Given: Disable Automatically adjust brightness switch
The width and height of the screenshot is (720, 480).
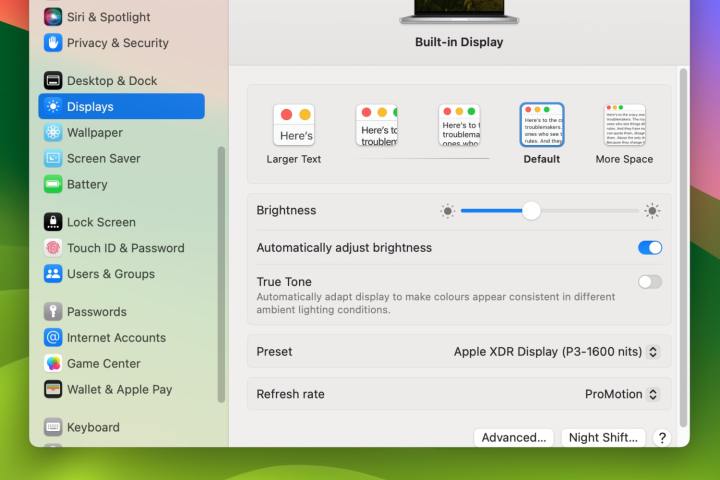Looking at the screenshot, I should pyautogui.click(x=650, y=248).
